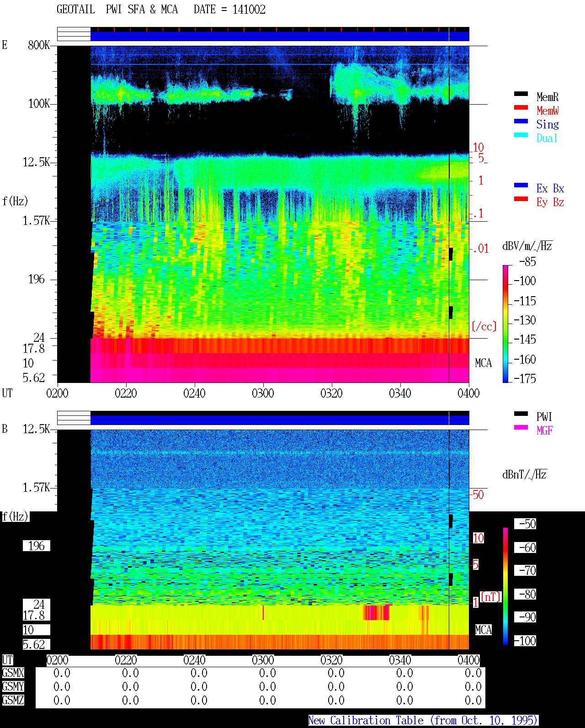
Task: Click the magenta MGF legend swatch
Action: pyautogui.click(x=521, y=427)
